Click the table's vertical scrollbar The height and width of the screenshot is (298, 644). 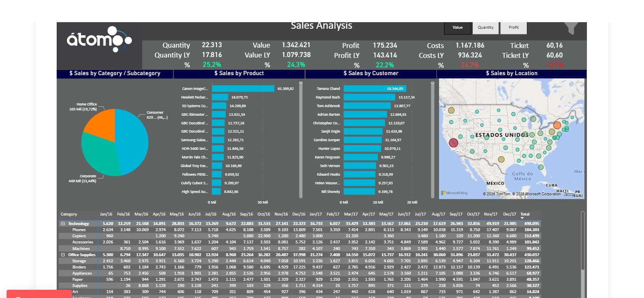pyautogui.click(x=583, y=241)
